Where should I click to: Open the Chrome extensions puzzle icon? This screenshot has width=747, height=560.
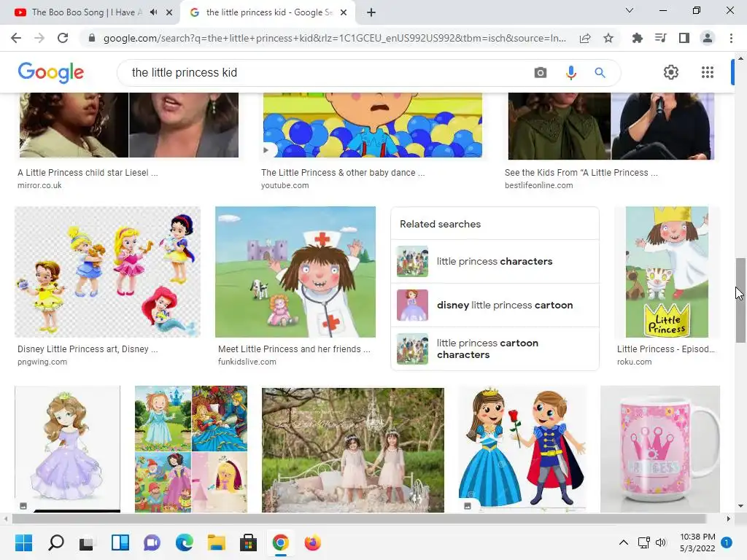637,38
